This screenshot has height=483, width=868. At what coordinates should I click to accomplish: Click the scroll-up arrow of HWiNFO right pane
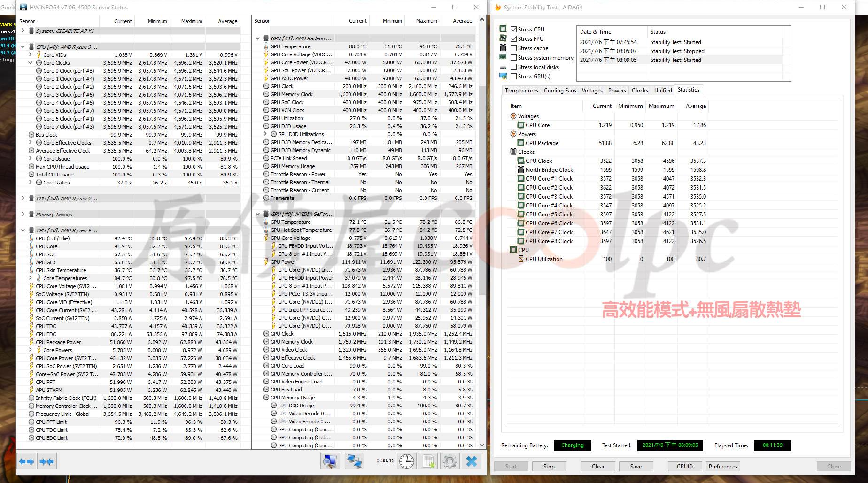(x=482, y=20)
